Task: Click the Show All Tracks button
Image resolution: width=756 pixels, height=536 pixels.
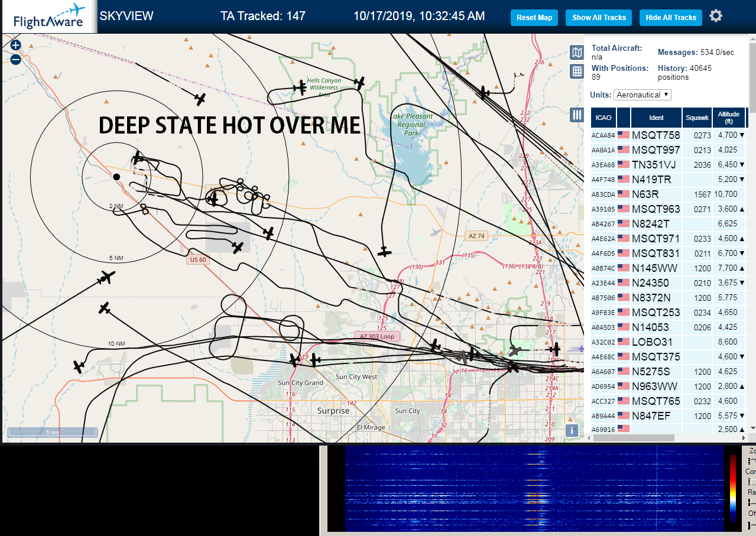Action: (599, 17)
